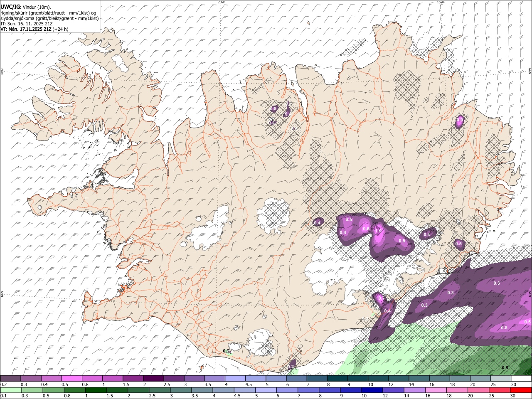Click the 'rigning/skúrir' legend description line

[48, 12]
